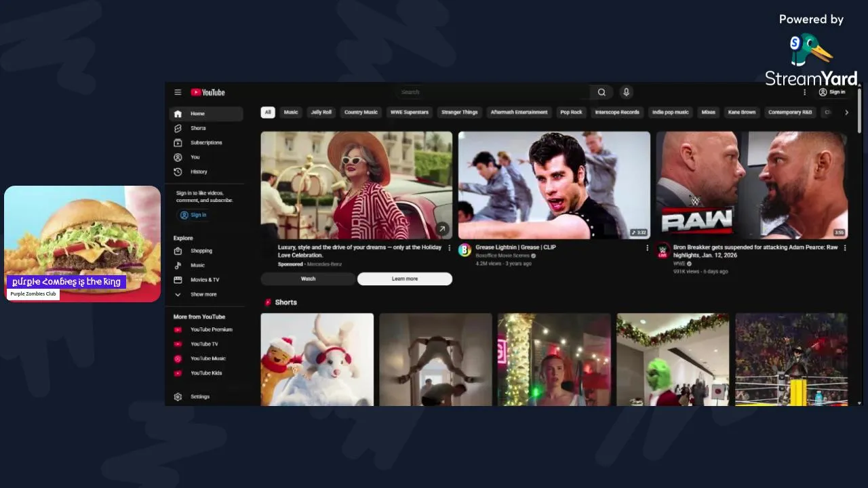Click the Boxoffice Movie Scenes channel avatar
868x488 pixels.
click(x=465, y=250)
